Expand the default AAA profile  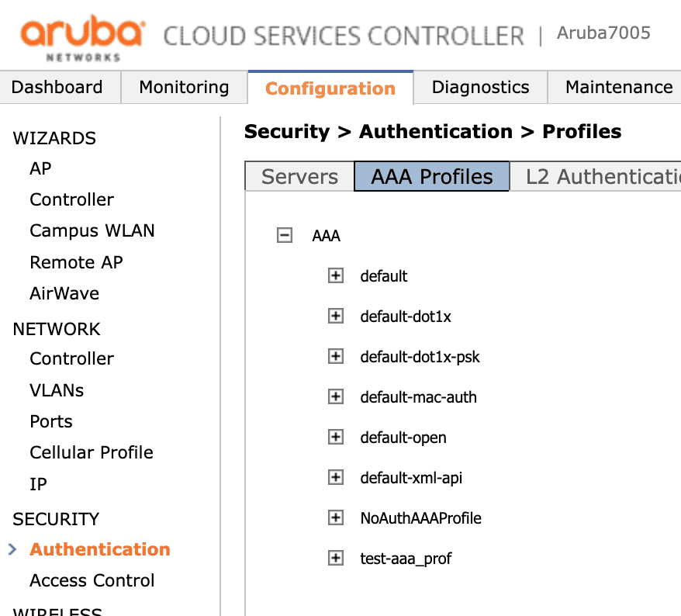tap(336, 275)
